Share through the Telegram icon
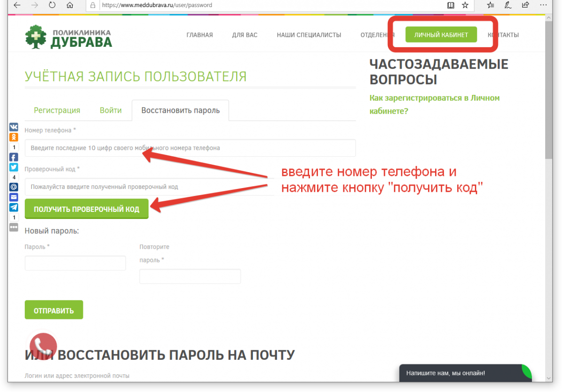Viewport: 562px width, 392px height. (x=14, y=207)
